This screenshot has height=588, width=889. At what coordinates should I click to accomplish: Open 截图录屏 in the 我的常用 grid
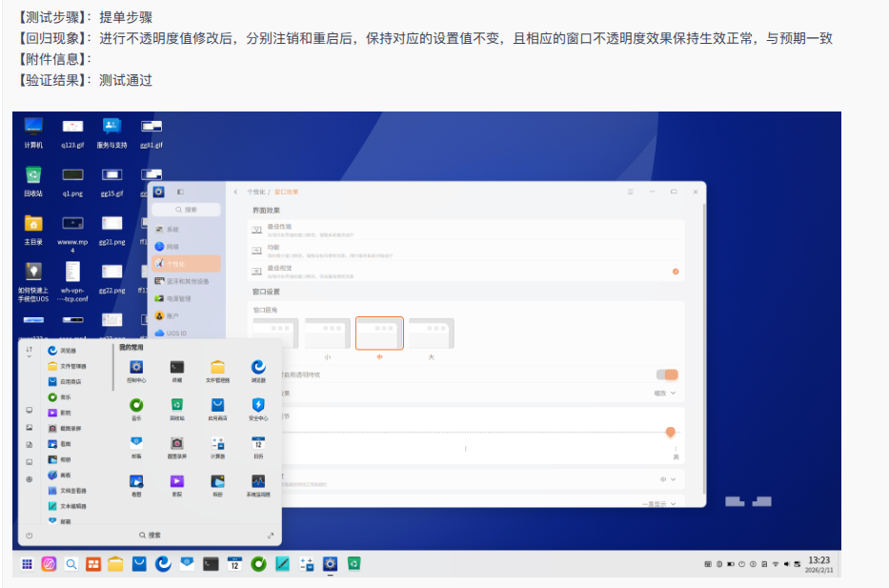177,446
